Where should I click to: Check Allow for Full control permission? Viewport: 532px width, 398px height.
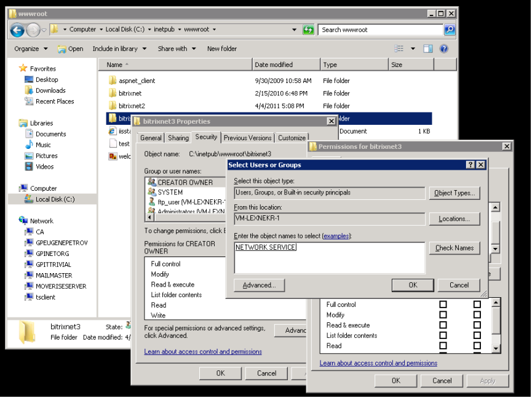443,304
